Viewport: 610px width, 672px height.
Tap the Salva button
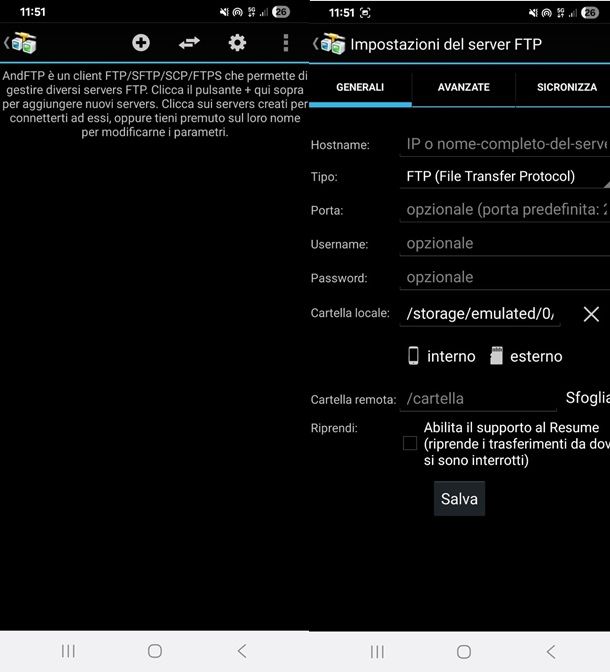tap(459, 498)
